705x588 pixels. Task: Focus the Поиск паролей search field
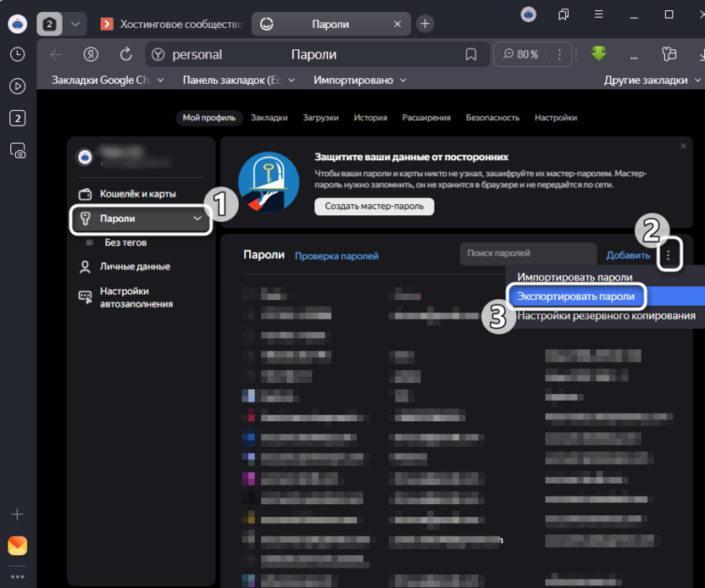tap(528, 253)
